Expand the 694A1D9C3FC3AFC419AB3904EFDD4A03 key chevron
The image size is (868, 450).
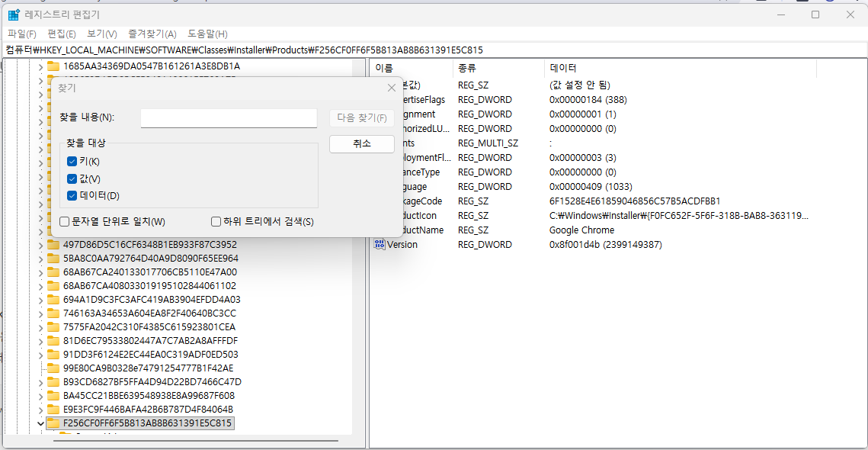40,300
